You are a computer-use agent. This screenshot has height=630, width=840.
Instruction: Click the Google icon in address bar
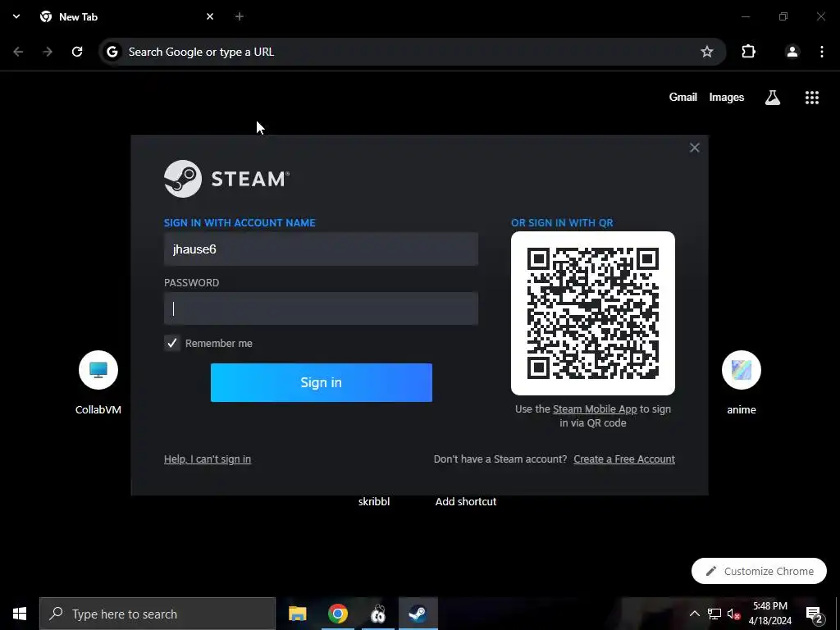pos(112,52)
